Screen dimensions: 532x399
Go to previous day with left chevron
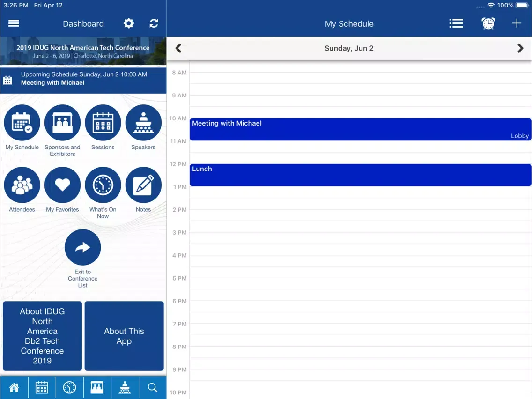tap(178, 48)
